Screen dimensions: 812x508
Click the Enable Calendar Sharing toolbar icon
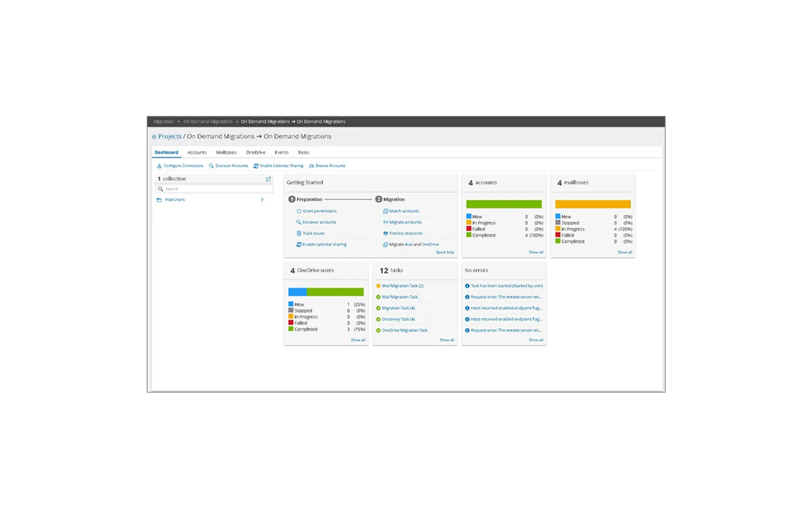(x=256, y=166)
